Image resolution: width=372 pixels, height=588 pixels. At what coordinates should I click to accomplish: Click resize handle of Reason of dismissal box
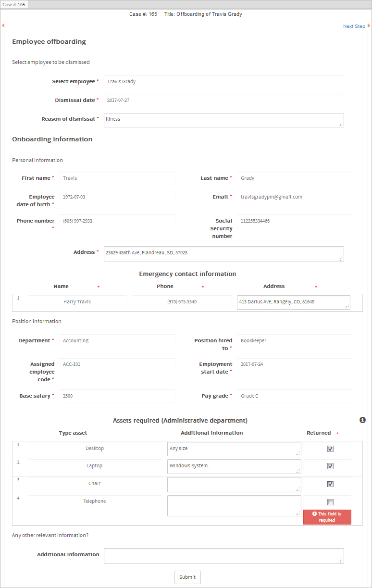[x=341, y=124]
